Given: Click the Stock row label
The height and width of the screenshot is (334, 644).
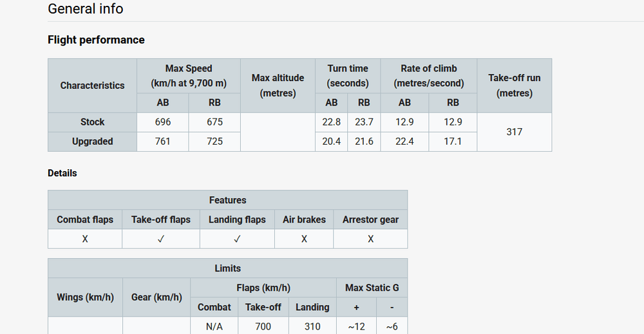Looking at the screenshot, I should (92, 122).
